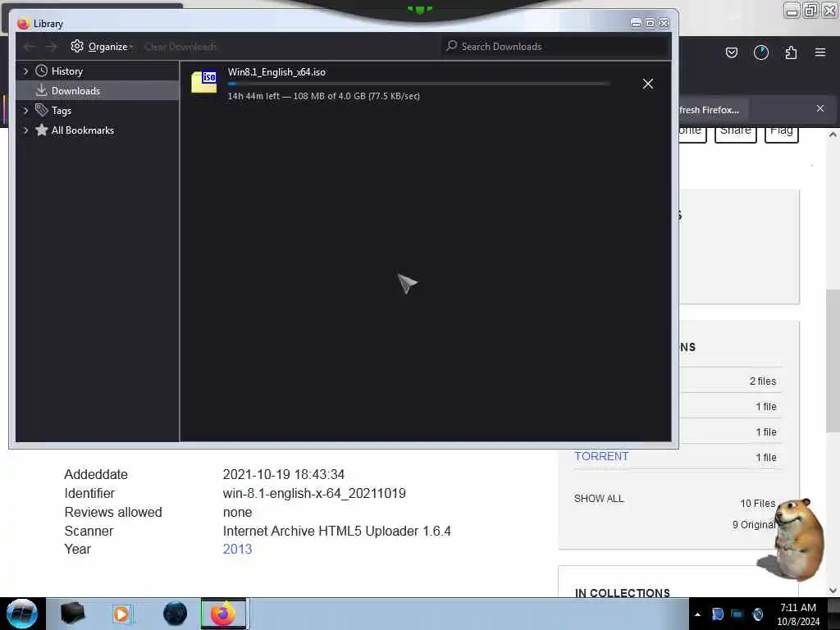Viewport: 840px width, 630px height.
Task: Click the 10 Files link
Action: point(757,504)
